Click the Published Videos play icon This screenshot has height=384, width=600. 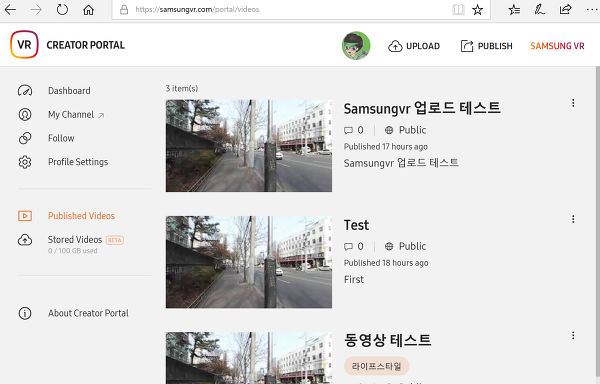[25, 216]
